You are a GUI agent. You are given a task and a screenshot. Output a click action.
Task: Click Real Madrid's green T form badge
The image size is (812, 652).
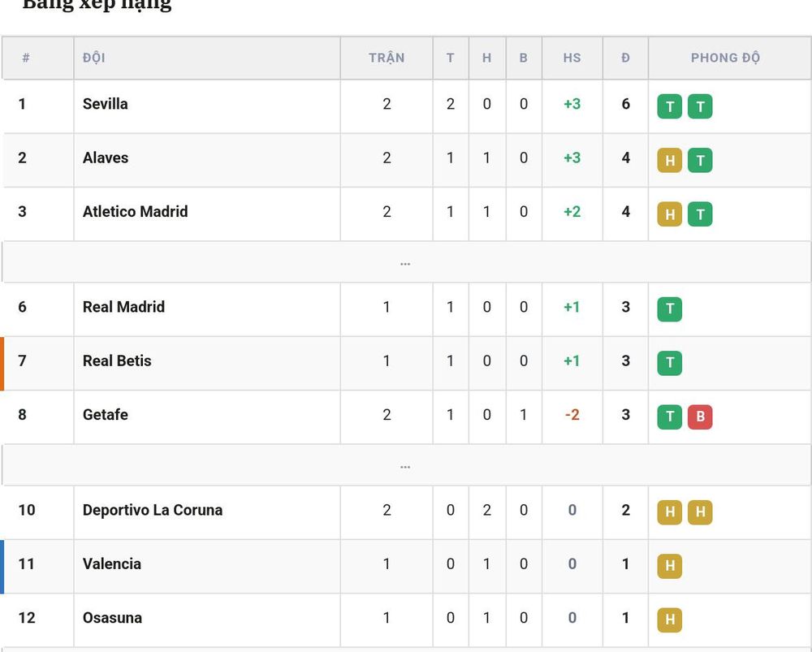(670, 309)
